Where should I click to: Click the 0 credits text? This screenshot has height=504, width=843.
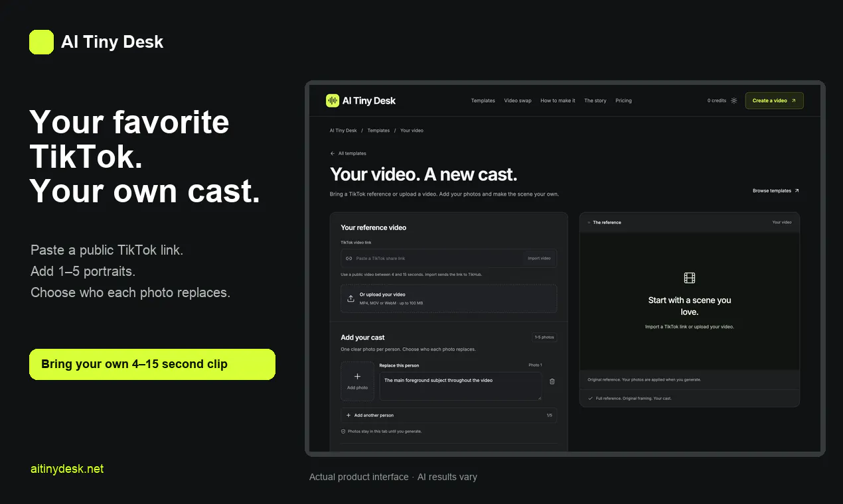[x=717, y=101]
